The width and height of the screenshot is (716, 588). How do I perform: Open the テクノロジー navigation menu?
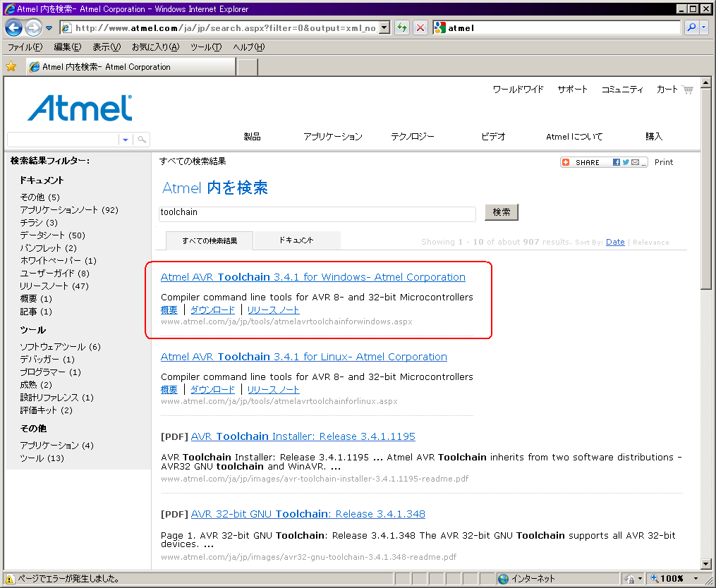click(x=413, y=137)
